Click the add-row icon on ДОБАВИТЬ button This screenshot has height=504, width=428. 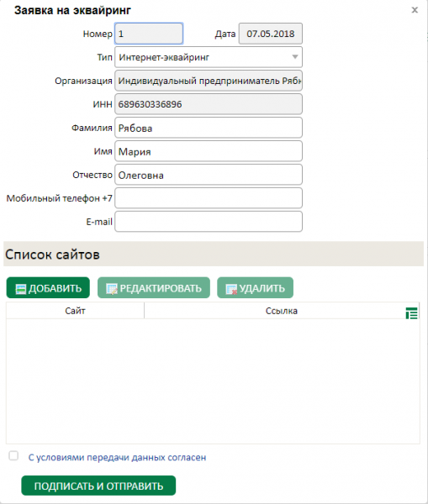coord(20,289)
